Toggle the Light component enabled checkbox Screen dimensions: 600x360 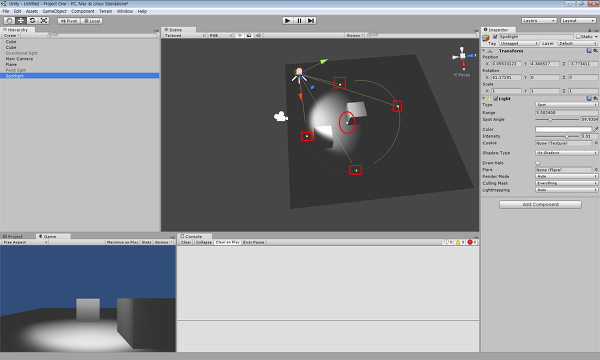point(496,99)
